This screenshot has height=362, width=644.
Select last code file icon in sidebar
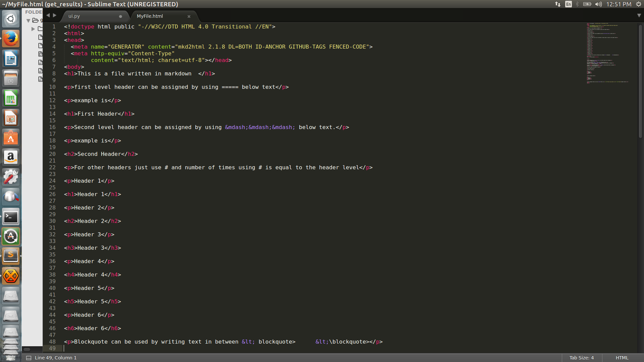[41, 79]
